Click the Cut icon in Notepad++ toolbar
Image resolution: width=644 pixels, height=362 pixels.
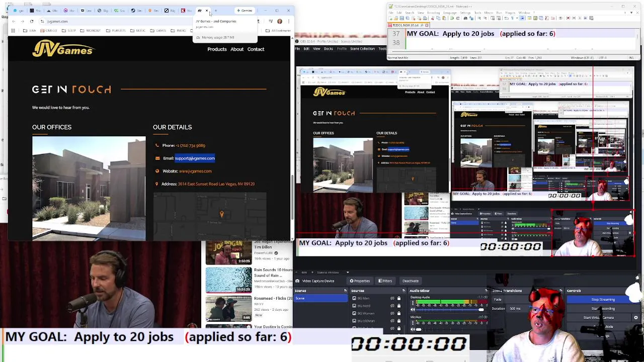coord(433,18)
